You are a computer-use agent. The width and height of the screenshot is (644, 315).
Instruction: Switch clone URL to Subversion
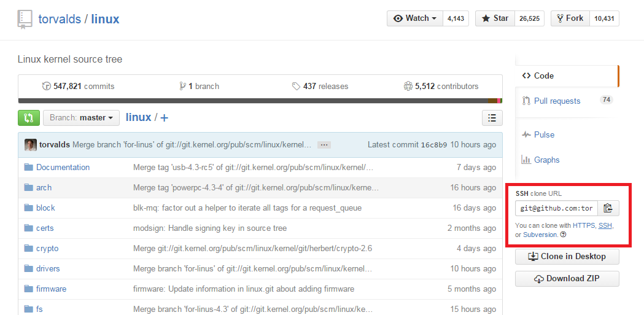click(540, 235)
